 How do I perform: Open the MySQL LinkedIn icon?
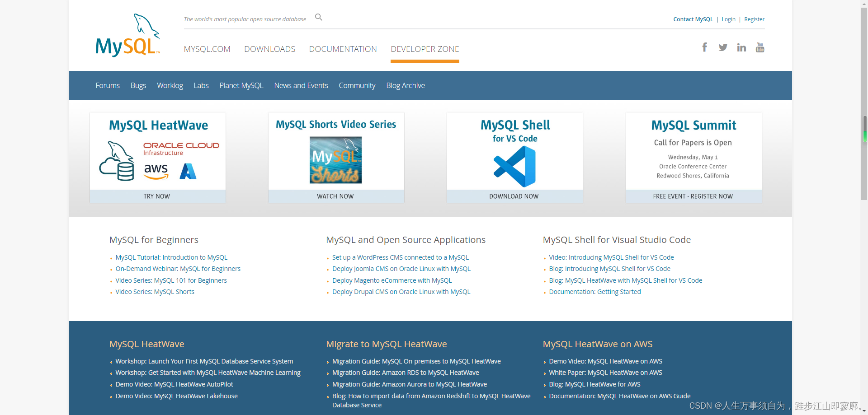741,47
